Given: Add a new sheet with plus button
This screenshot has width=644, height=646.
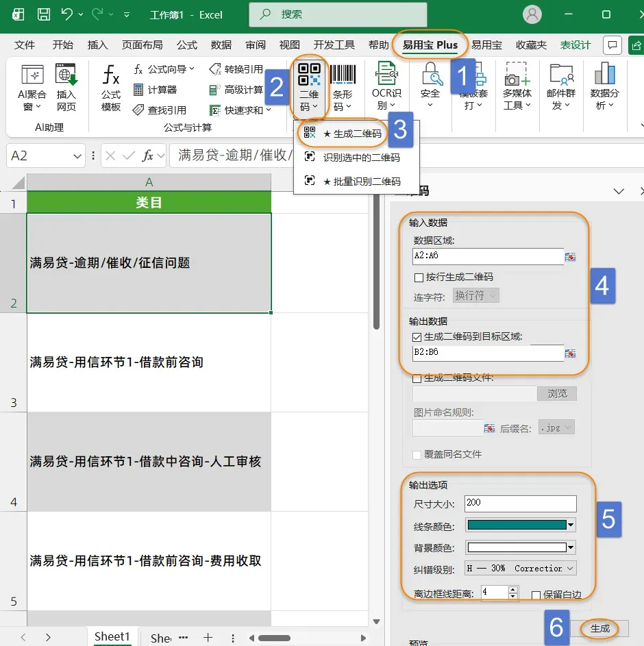Looking at the screenshot, I should tap(208, 637).
